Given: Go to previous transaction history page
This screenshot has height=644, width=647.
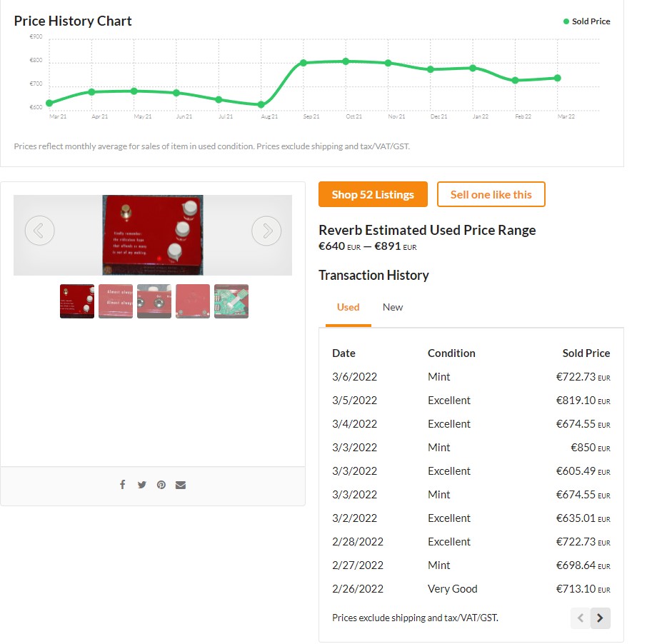Looking at the screenshot, I should coord(580,618).
